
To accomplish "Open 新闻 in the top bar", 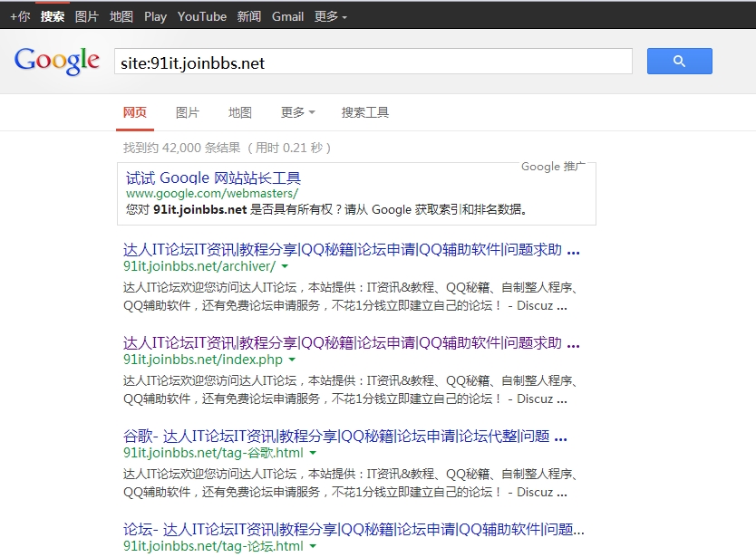I will coord(248,17).
